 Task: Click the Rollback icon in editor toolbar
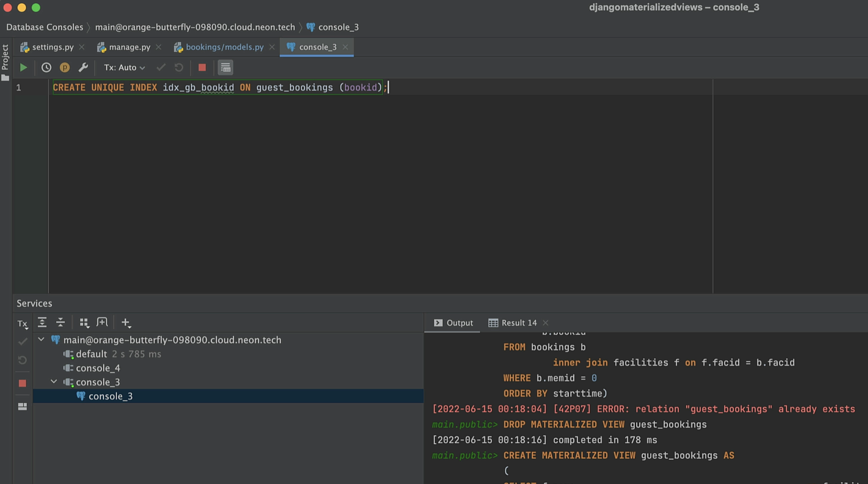tap(179, 67)
